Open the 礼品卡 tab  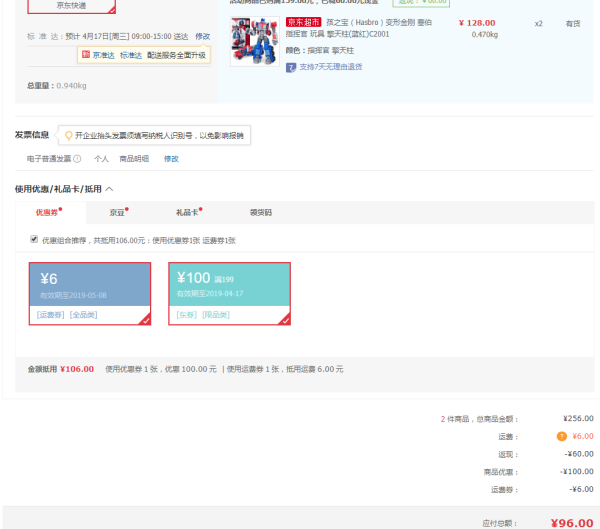pyautogui.click(x=189, y=212)
